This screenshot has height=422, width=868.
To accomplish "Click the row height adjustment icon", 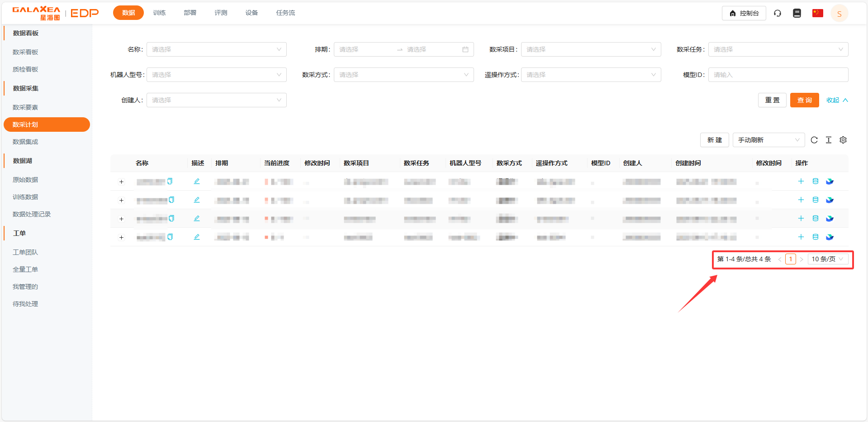I will click(x=829, y=140).
